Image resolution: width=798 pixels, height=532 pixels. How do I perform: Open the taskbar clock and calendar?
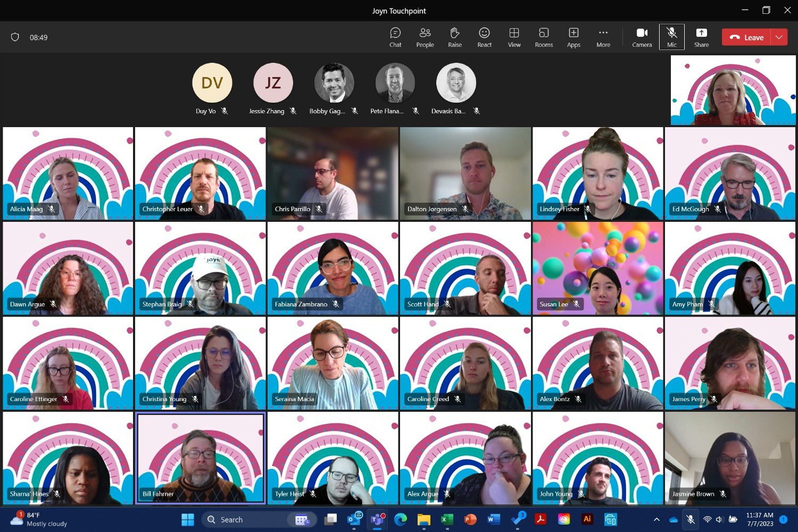760,519
